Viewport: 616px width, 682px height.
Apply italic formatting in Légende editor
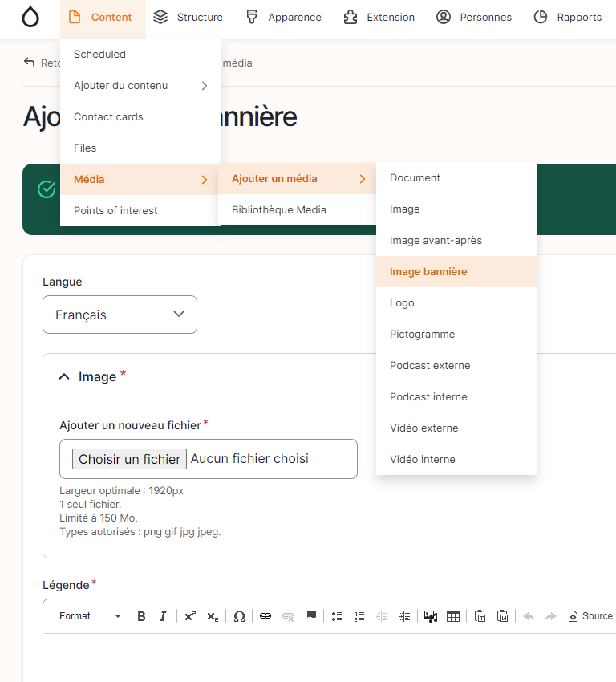(163, 616)
